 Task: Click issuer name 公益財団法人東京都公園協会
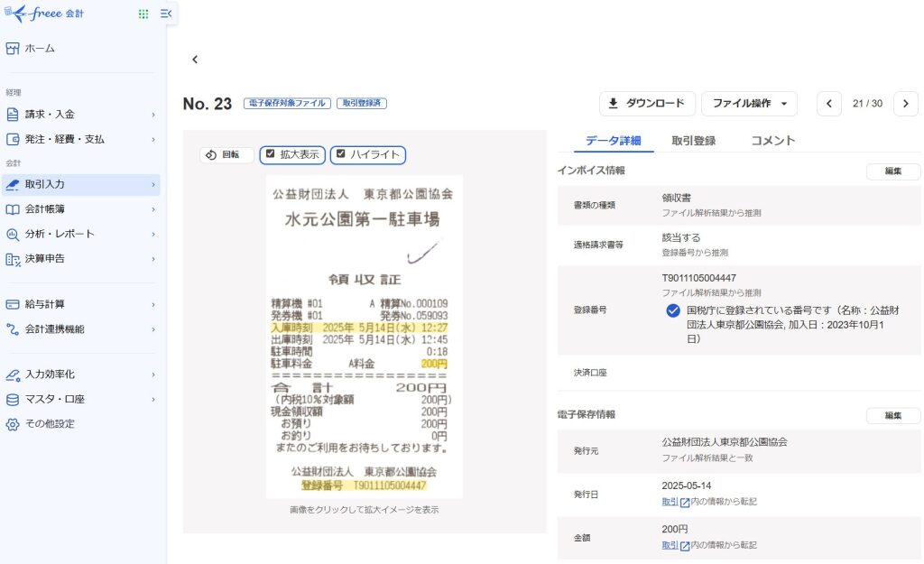click(x=725, y=442)
